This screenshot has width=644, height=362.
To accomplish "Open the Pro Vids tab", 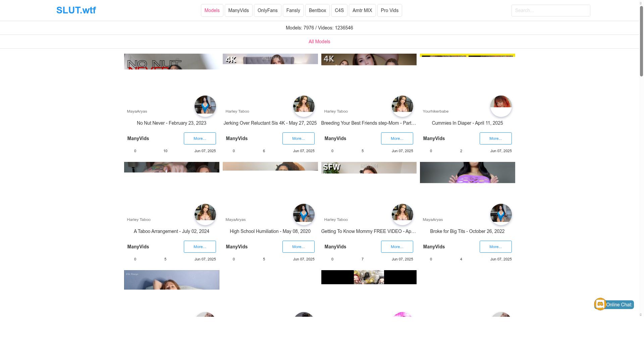I will [x=389, y=10].
